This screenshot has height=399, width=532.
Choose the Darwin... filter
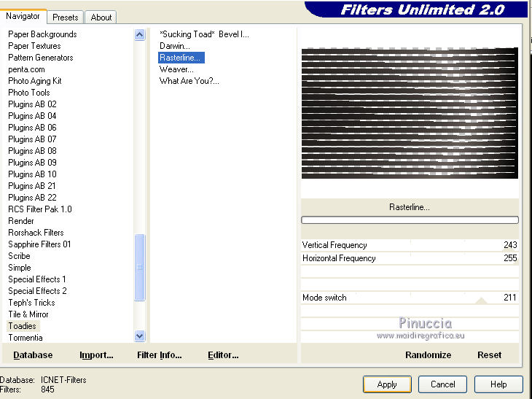point(175,46)
